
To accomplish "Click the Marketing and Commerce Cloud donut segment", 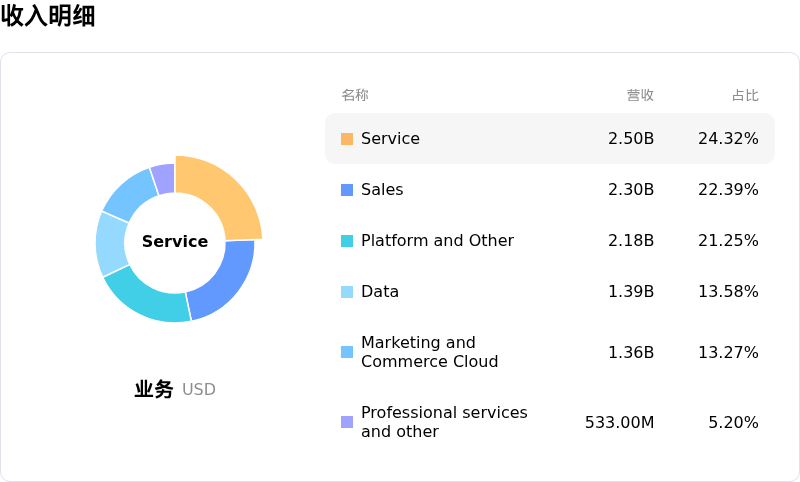I will (130, 194).
